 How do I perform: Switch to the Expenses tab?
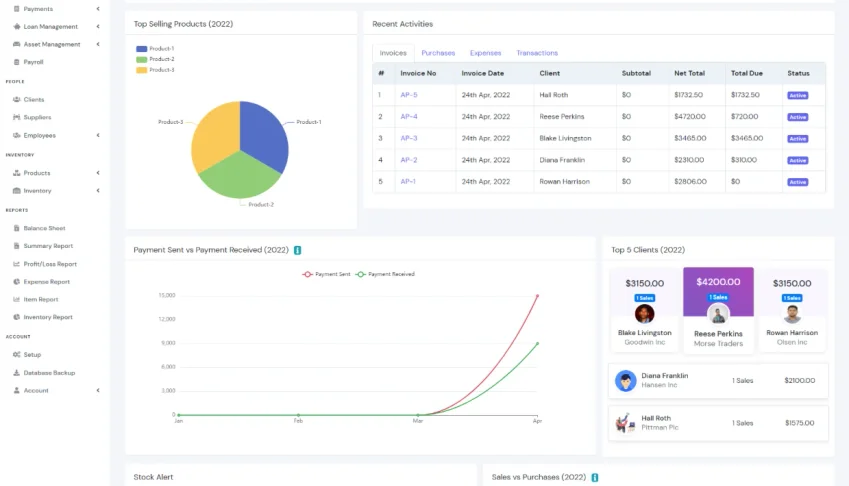pos(485,53)
